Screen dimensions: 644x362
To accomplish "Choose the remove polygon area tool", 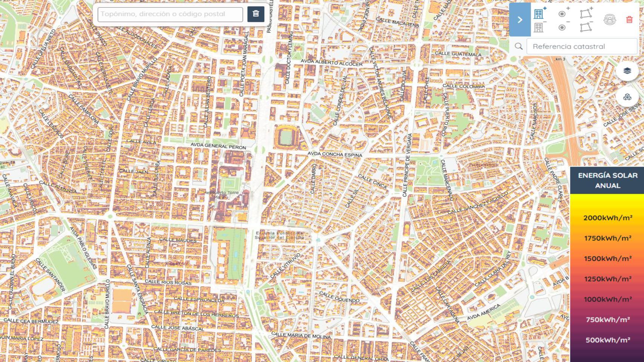I will click(x=585, y=27).
